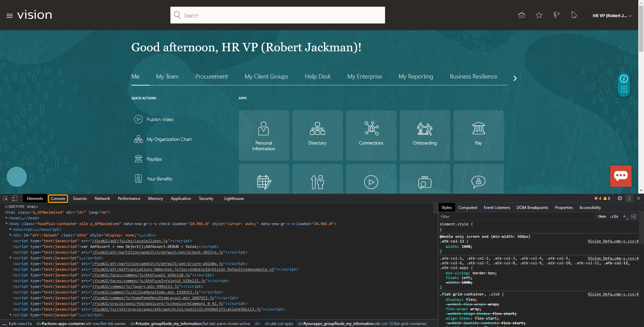Image resolution: width=644 pixels, height=327 pixels.
Task: Expand the noscript element node
Action: (10, 229)
